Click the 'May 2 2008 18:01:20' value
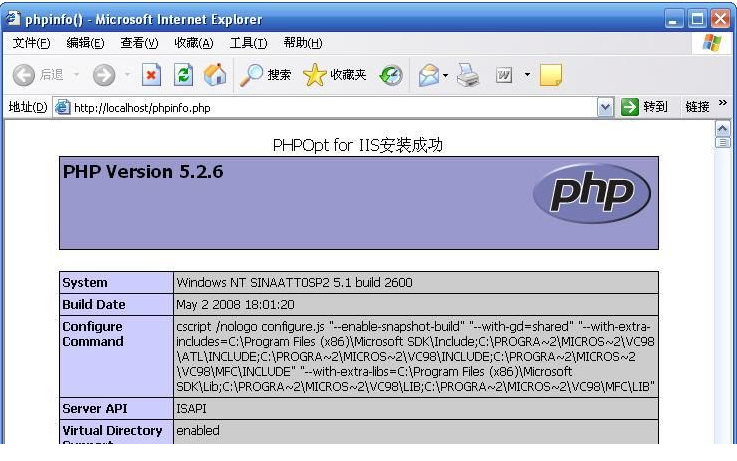The image size is (737, 461). coord(235,305)
